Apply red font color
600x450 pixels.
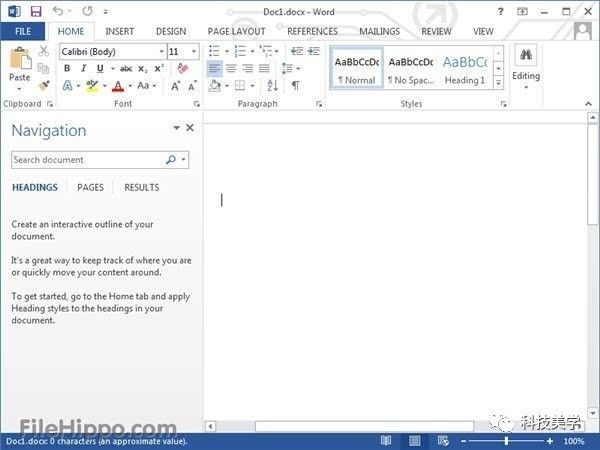118,86
